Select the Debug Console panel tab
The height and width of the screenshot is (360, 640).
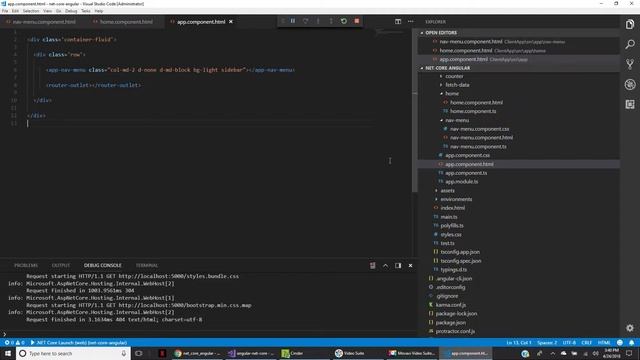[102, 266]
